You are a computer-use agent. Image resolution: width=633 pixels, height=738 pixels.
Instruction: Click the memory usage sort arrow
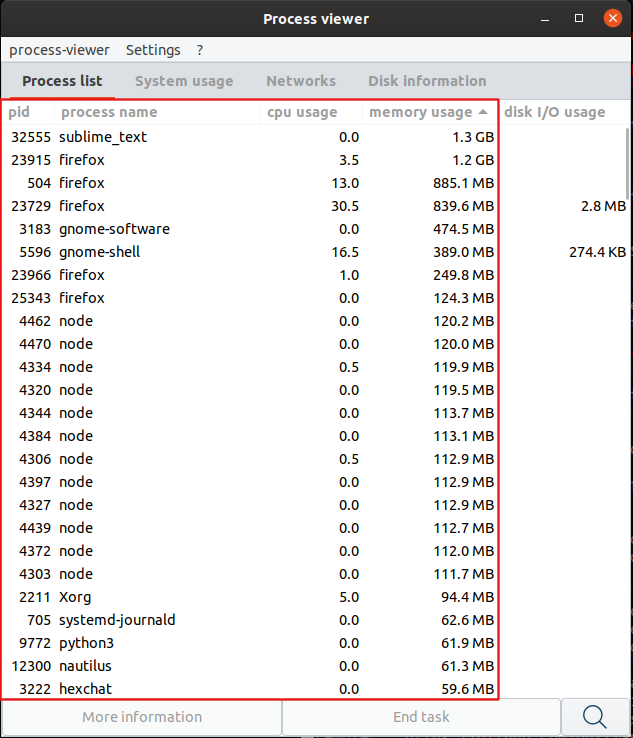[x=483, y=112]
